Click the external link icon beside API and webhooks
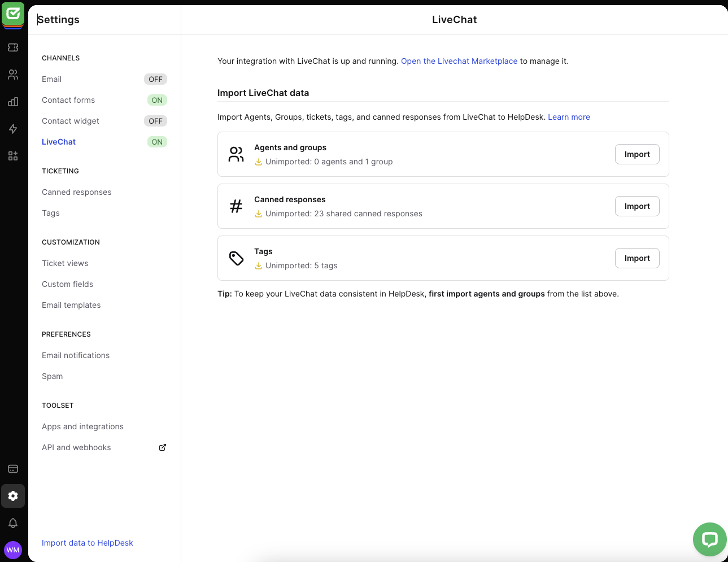Viewport: 728px width, 562px height. pyautogui.click(x=163, y=447)
